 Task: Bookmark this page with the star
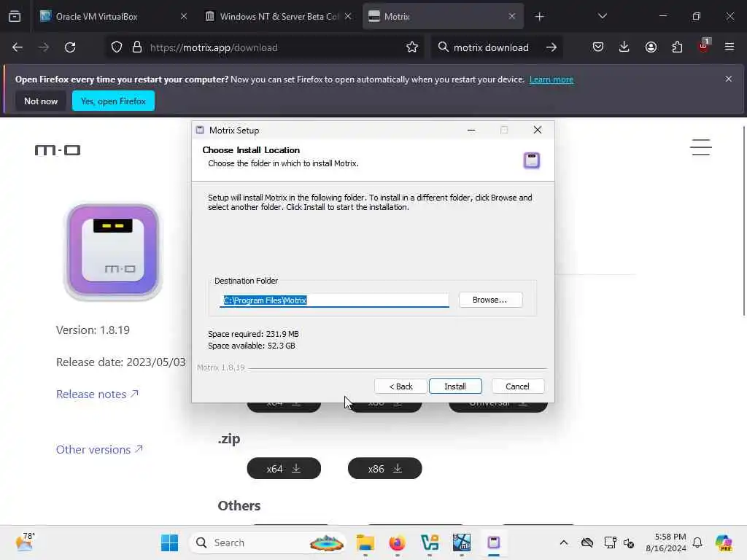pyautogui.click(x=412, y=47)
